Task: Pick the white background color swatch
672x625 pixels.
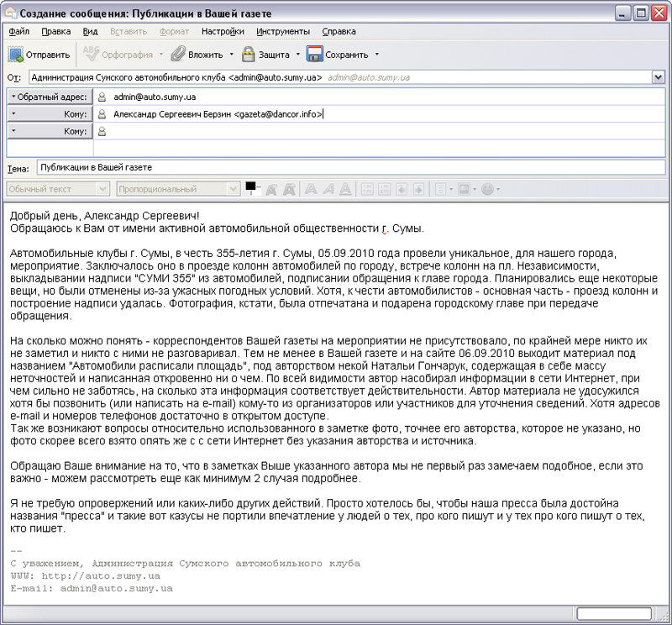Action: [x=256, y=192]
